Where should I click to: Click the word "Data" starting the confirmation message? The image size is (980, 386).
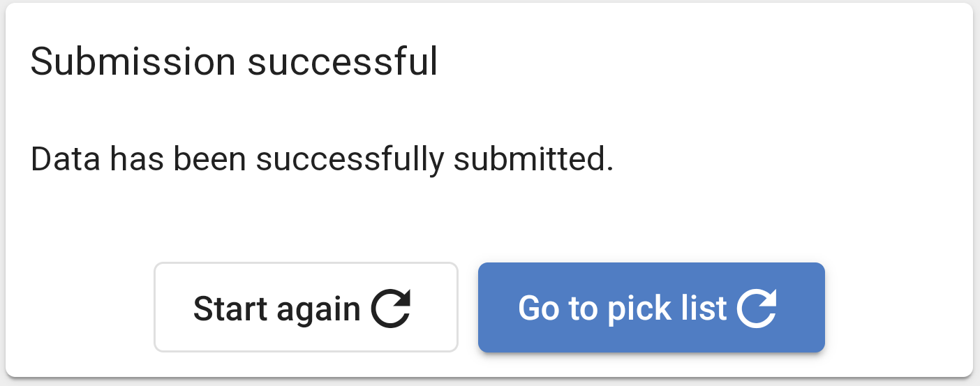(x=64, y=160)
